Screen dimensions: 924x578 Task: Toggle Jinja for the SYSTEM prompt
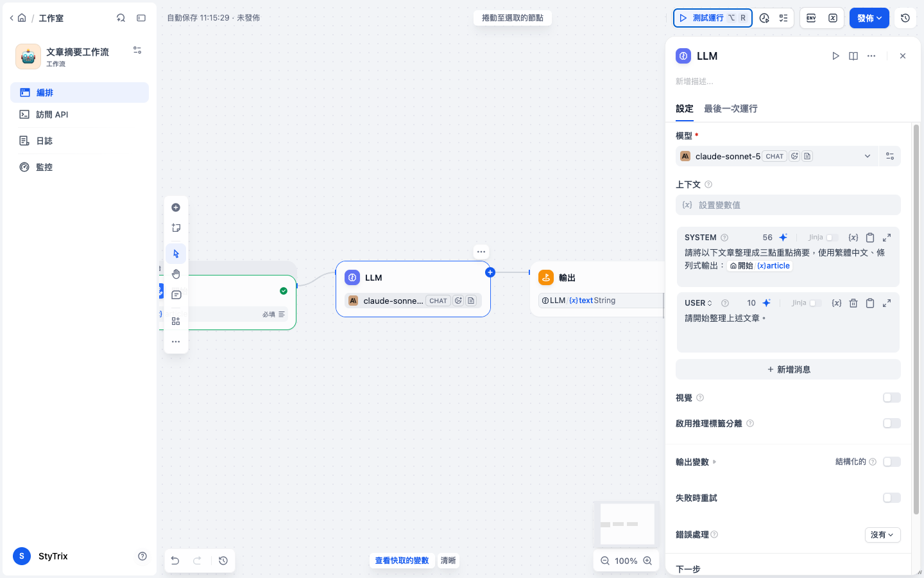832,238
